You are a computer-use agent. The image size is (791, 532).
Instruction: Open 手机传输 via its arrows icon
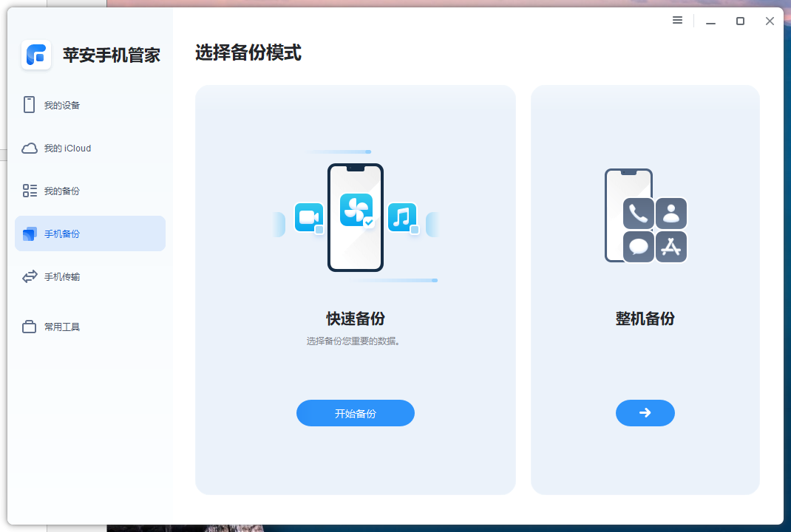pos(30,276)
